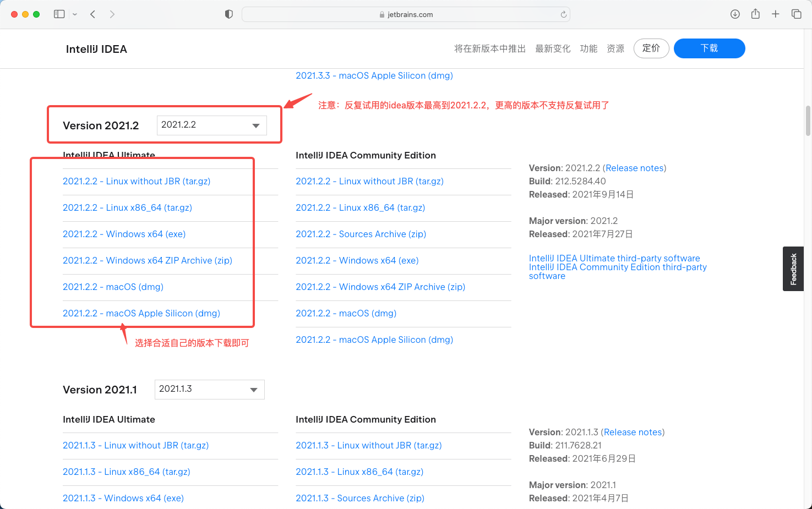The image size is (812, 509).
Task: Download Community 2021.2.2 Linux without JBR
Action: pos(369,181)
